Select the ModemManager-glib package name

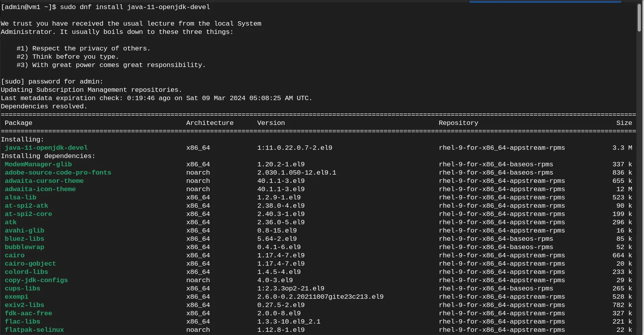click(x=38, y=164)
